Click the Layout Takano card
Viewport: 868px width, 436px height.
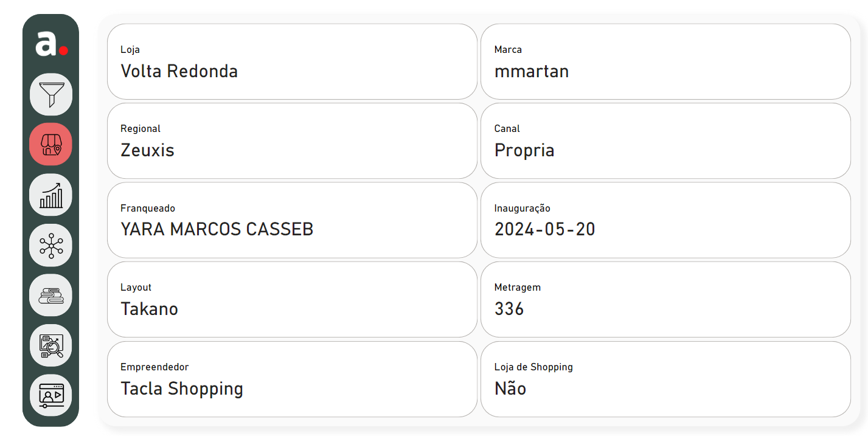coord(292,300)
